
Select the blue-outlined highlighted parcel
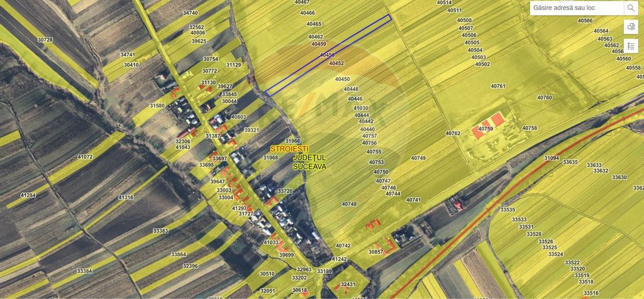327,55
